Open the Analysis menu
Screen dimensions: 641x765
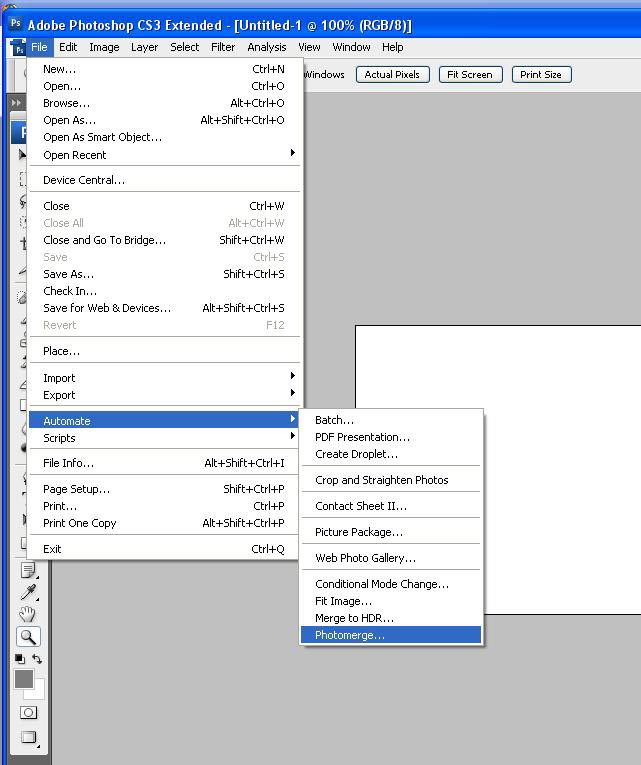[266, 47]
